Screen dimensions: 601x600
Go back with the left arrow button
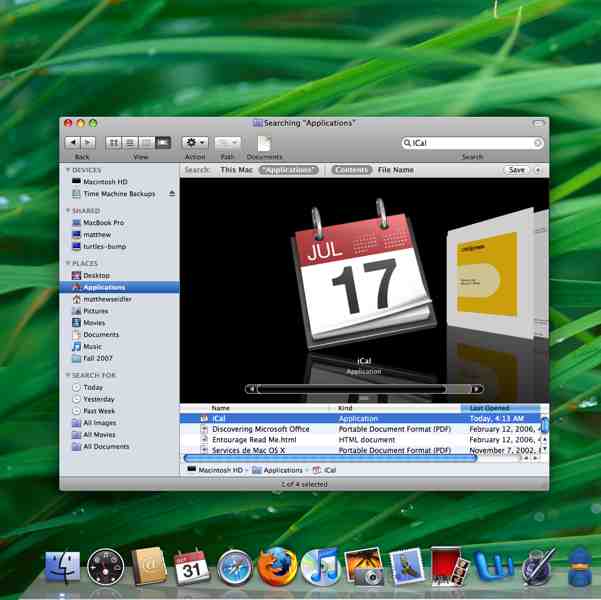tap(72, 143)
